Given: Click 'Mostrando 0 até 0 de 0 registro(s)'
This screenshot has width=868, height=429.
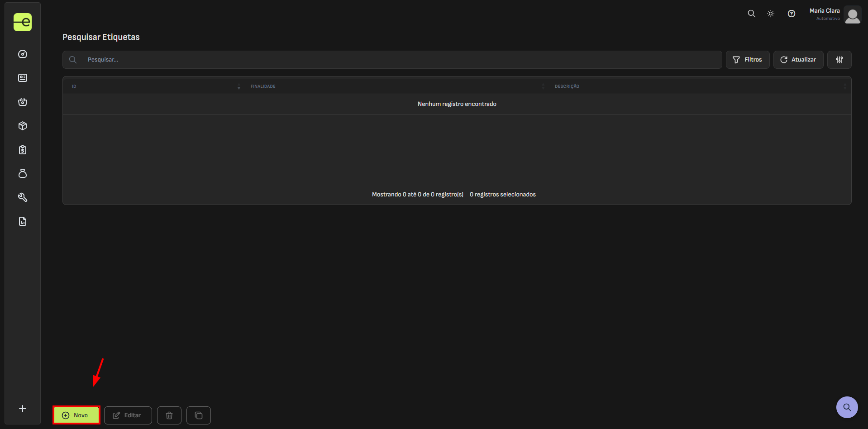Looking at the screenshot, I should [x=418, y=195].
